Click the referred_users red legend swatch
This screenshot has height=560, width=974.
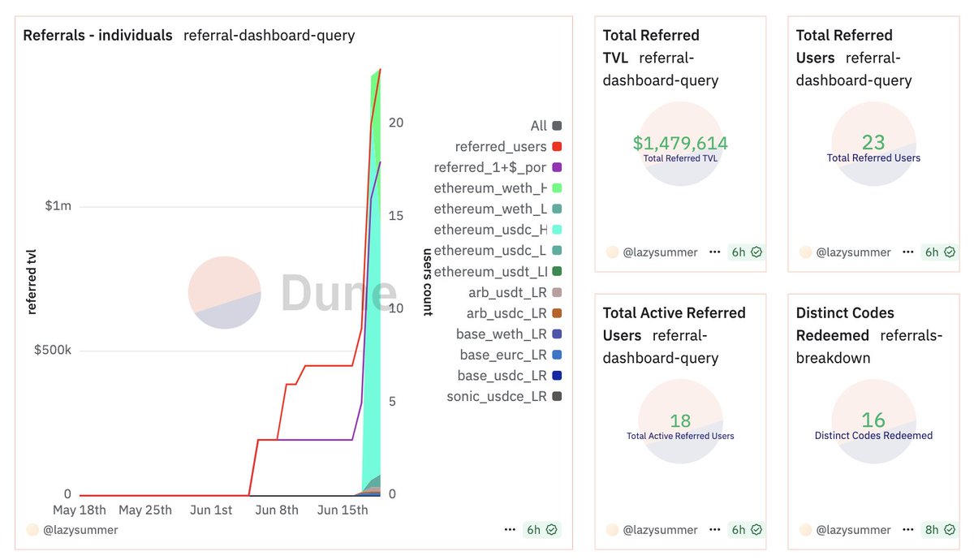tap(557, 147)
